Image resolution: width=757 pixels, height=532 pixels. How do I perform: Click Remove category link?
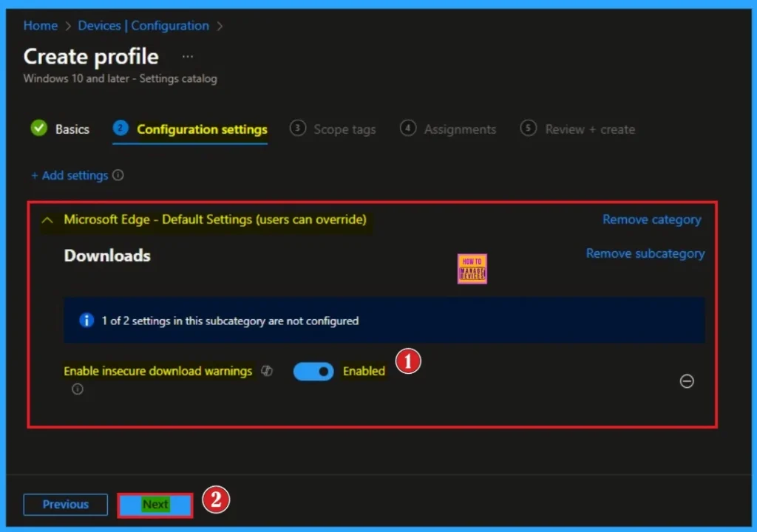[652, 219]
